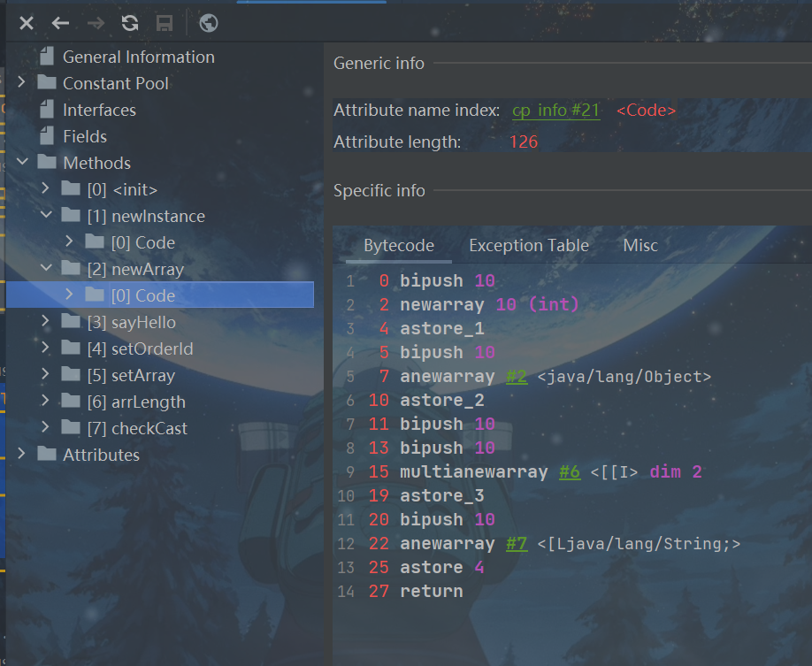Select the General Information file node

click(x=138, y=57)
